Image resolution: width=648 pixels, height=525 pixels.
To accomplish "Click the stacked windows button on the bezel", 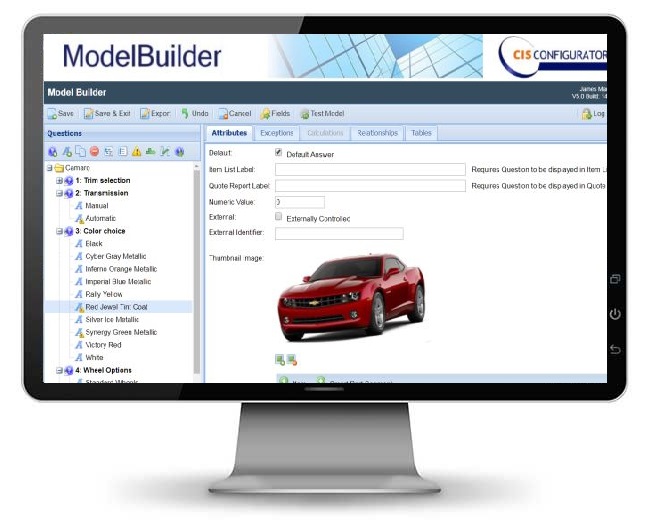I will pyautogui.click(x=615, y=279).
